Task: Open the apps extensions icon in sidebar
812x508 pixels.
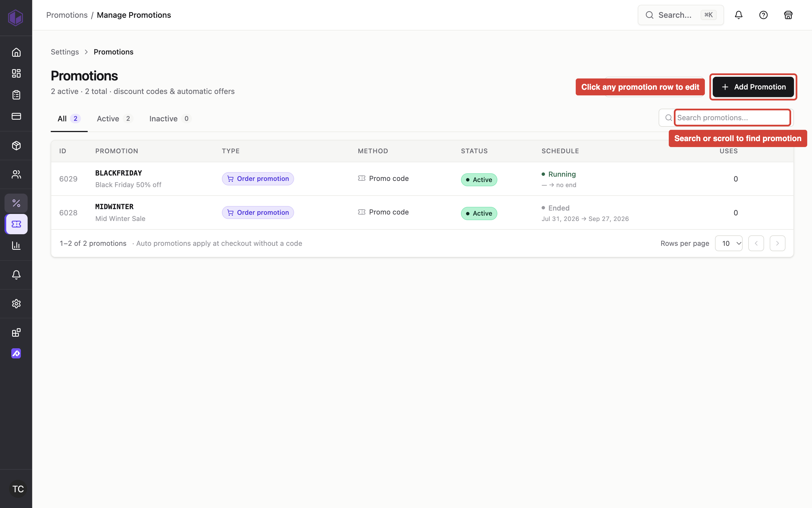Action: [x=16, y=333]
